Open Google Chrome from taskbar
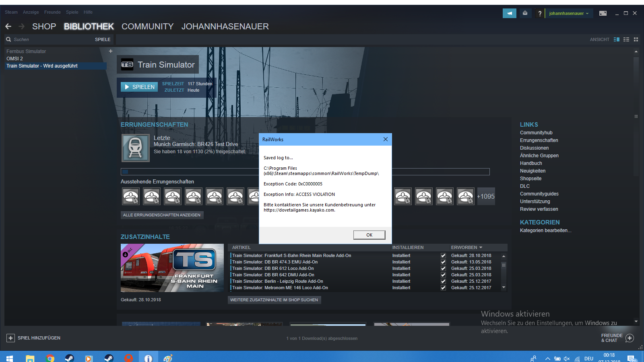 [x=50, y=358]
